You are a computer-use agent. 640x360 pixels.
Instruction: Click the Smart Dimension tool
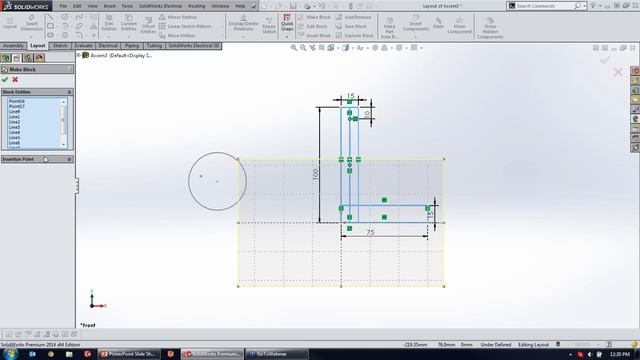point(31,23)
